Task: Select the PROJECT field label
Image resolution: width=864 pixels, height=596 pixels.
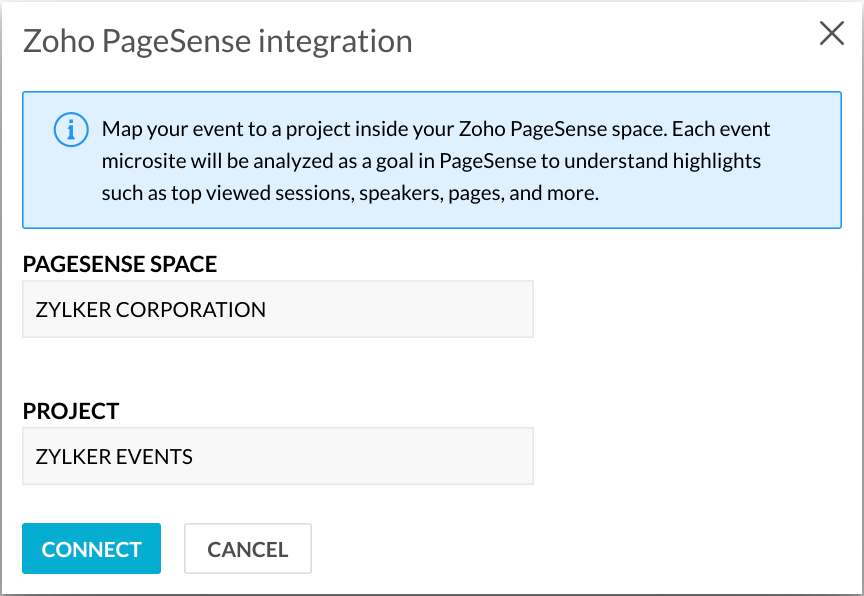Action: point(71,411)
